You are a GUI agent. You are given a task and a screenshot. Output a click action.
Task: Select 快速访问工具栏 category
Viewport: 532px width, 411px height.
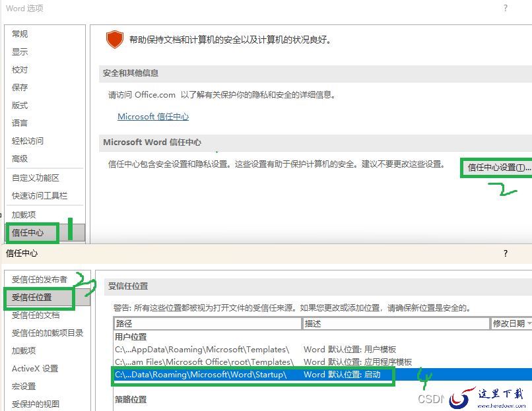[40, 196]
